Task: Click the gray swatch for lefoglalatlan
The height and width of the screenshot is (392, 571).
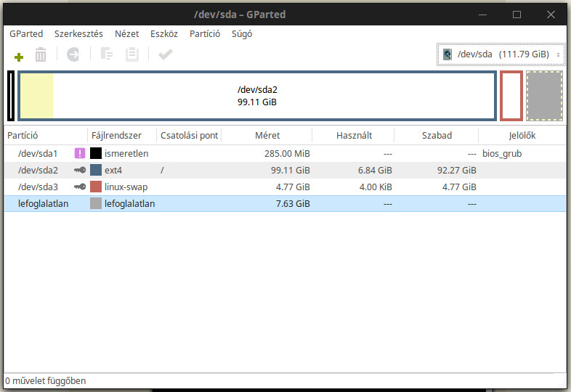Action: 96,203
